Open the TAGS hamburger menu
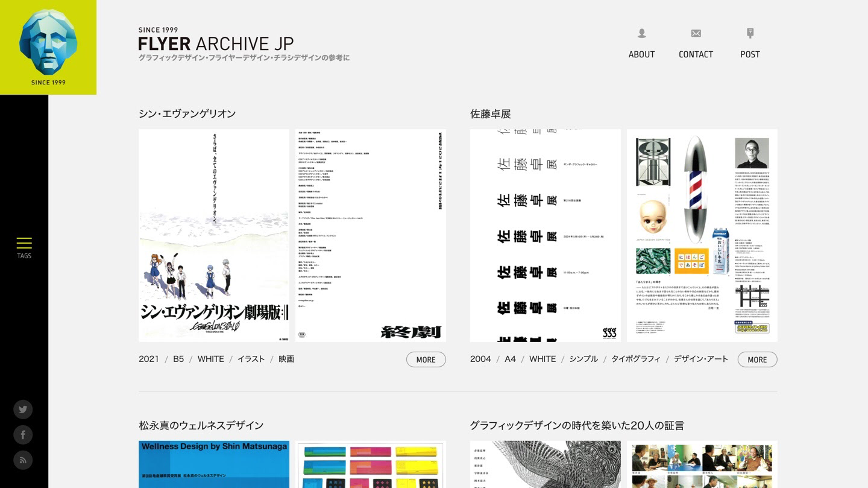The image size is (868, 488). [x=24, y=247]
